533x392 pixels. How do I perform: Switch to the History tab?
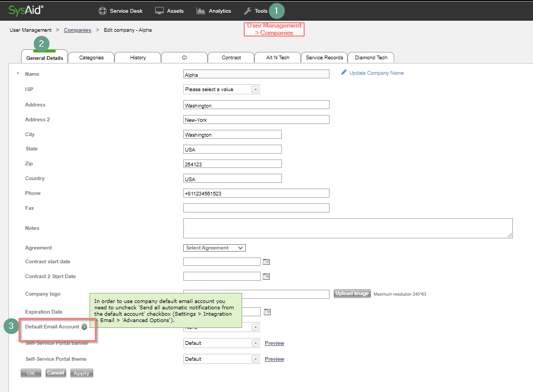138,57
